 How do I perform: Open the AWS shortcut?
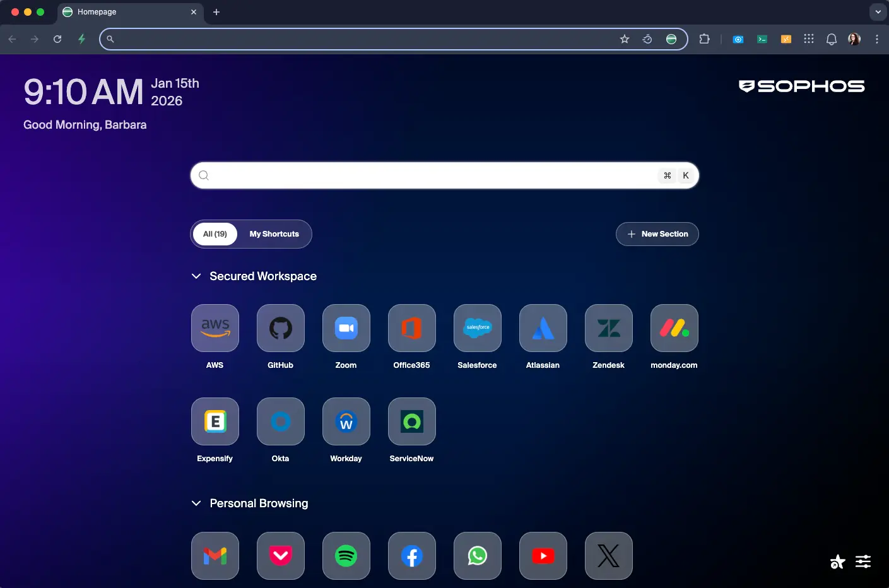click(215, 328)
